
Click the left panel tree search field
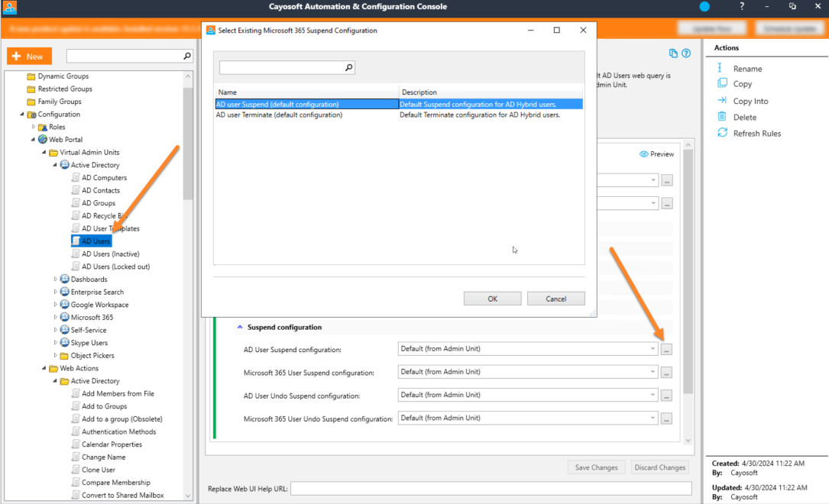pyautogui.click(x=125, y=56)
